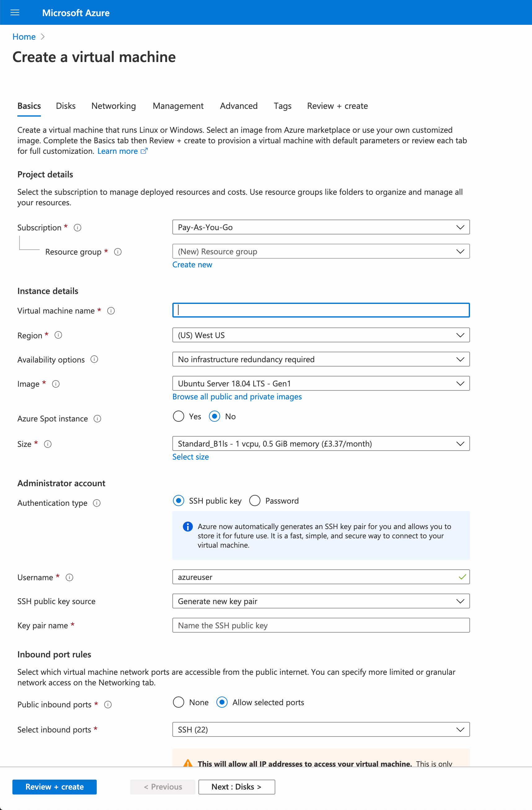Open Browse all public and private images
This screenshot has width=532, height=810.
(237, 397)
